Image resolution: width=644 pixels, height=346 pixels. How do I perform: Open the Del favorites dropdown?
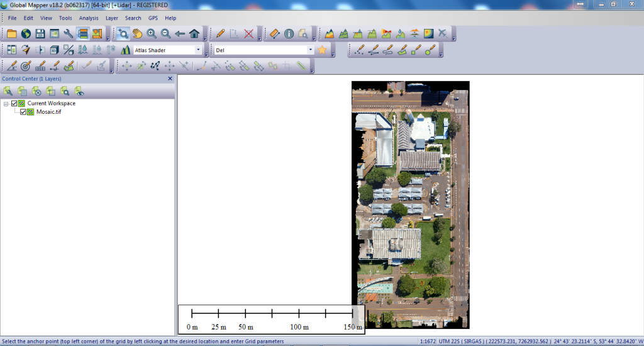pyautogui.click(x=310, y=50)
